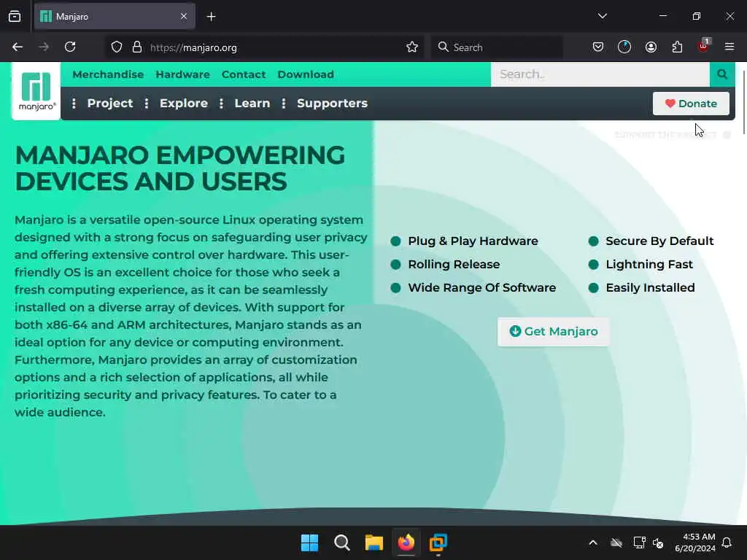747x560 pixels.
Task: Open a new tab with the plus button
Action: click(211, 17)
